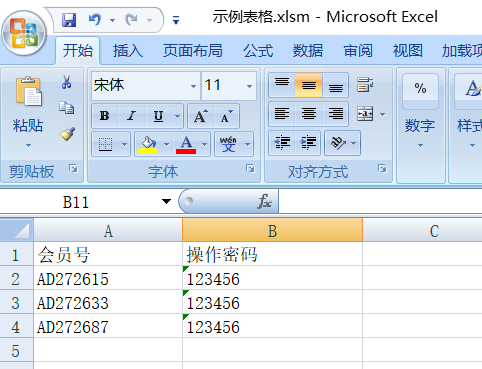This screenshot has width=482, height=369.
Task: Select column B header
Action: tap(272, 230)
